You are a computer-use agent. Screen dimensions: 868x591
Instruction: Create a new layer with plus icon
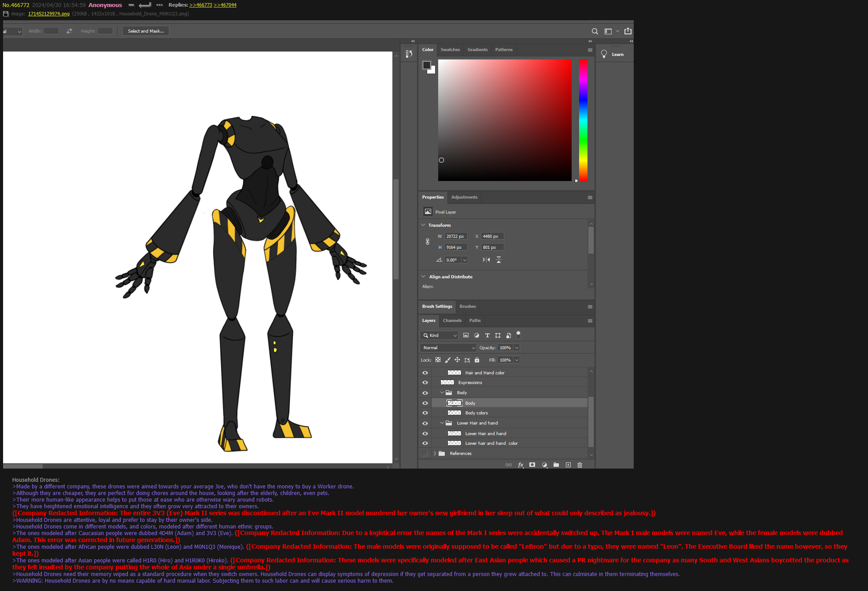point(568,465)
